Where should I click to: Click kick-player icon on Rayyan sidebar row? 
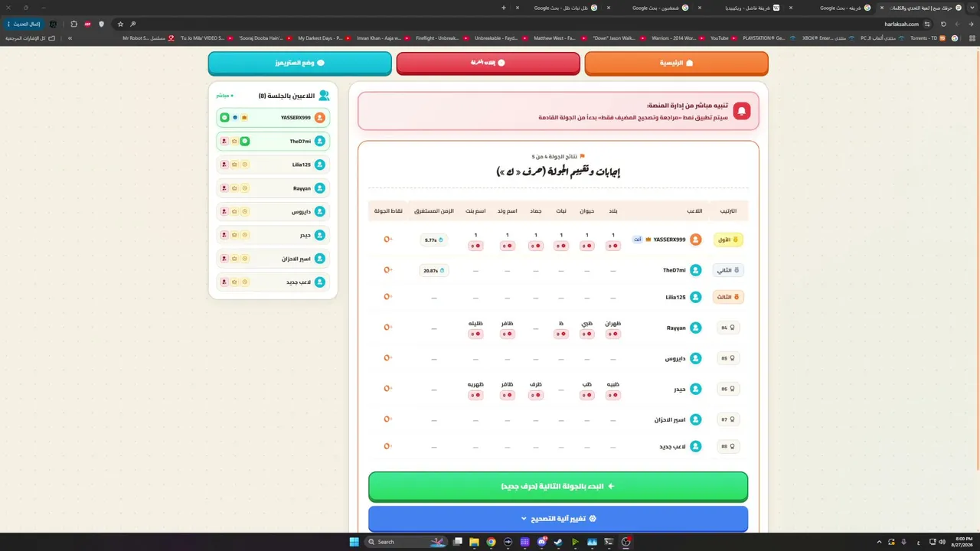224,188
